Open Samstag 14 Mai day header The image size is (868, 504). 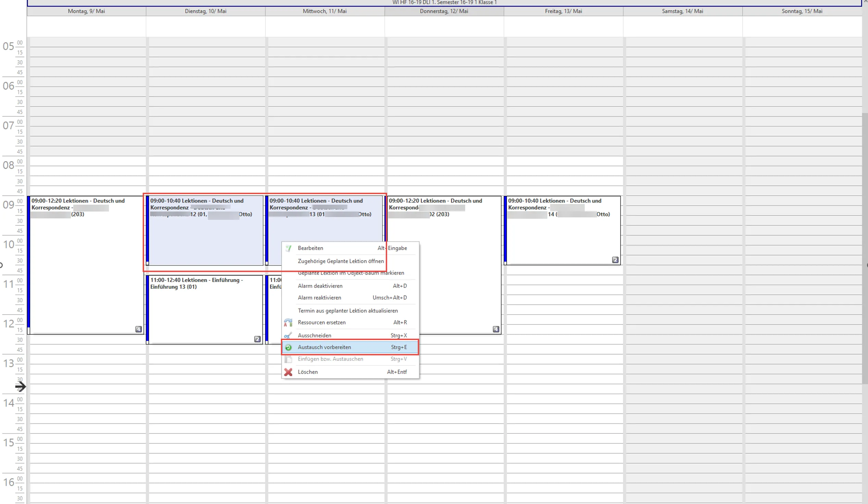tap(683, 11)
